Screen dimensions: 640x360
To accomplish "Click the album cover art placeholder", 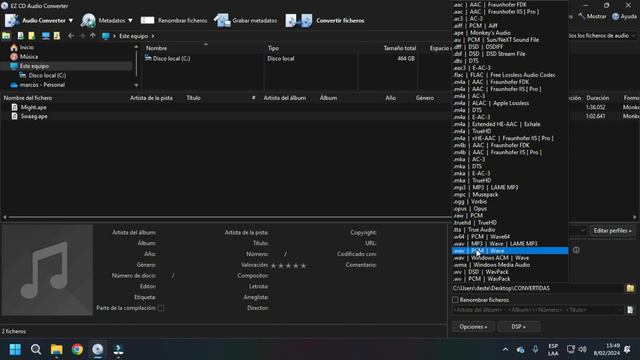I will pyautogui.click(x=47, y=269).
